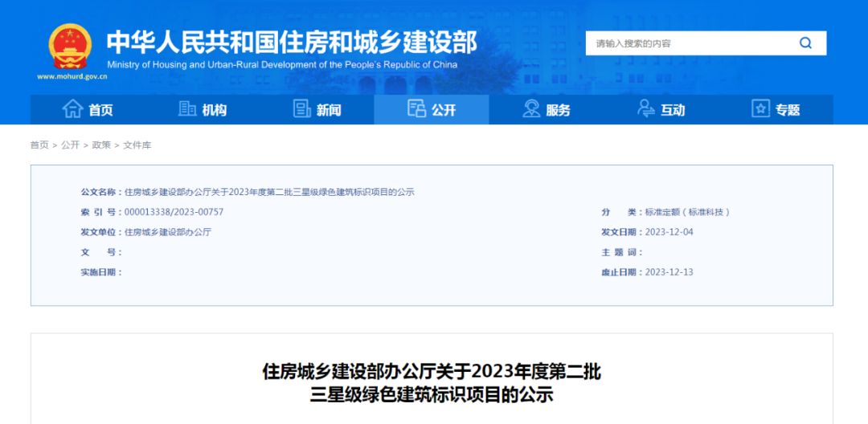Go to 首页 in the breadcrumb
This screenshot has height=424, width=868.
click(39, 145)
